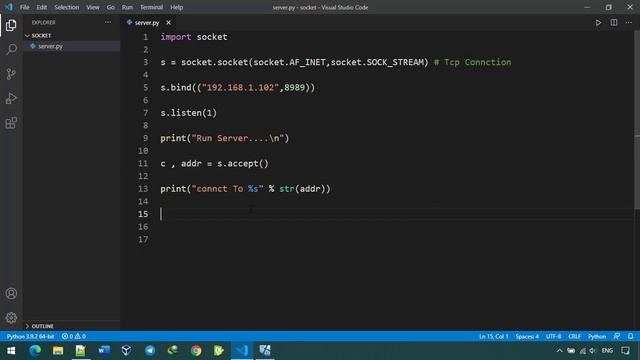This screenshot has width=640, height=360.
Task: Open the action center notification icon
Action: pyautogui.click(x=625, y=351)
